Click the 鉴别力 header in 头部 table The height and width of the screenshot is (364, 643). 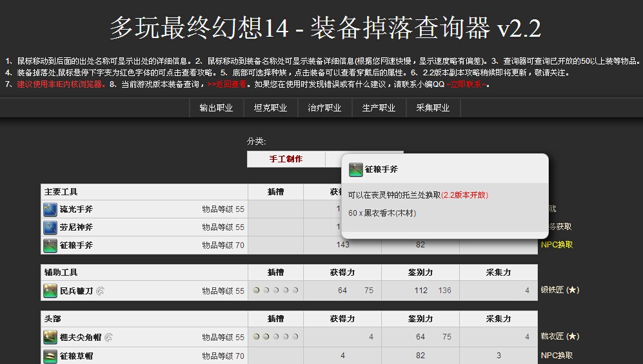click(420, 318)
